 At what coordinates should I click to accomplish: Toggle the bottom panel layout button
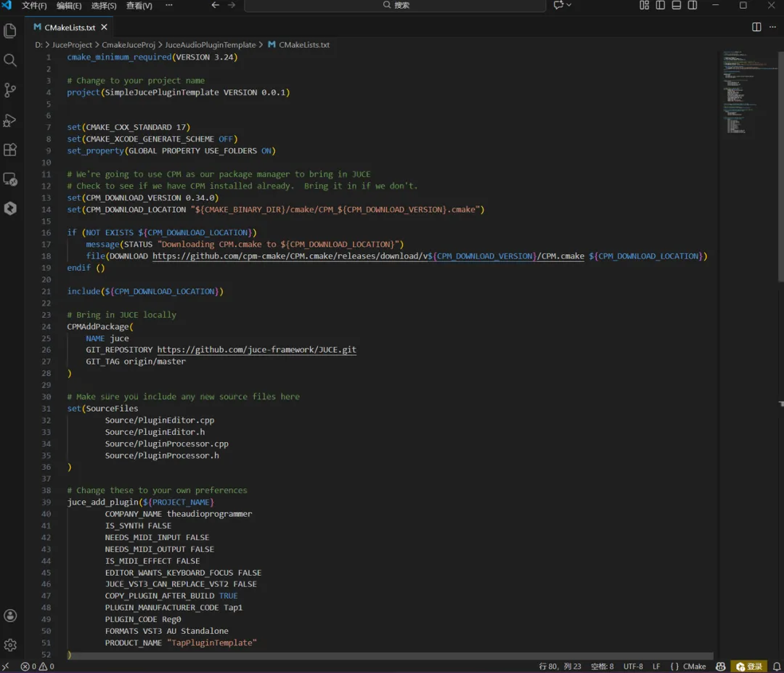[x=677, y=5]
